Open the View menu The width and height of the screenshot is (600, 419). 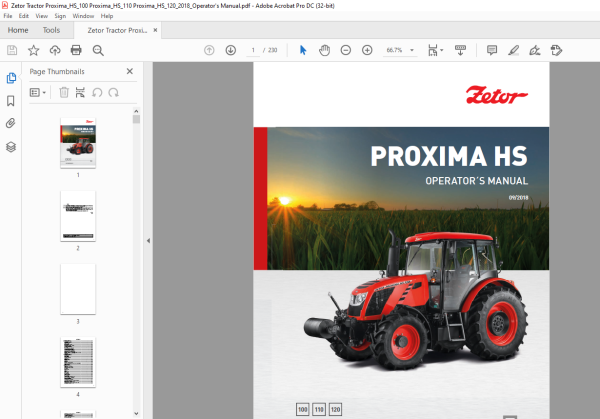tap(41, 16)
